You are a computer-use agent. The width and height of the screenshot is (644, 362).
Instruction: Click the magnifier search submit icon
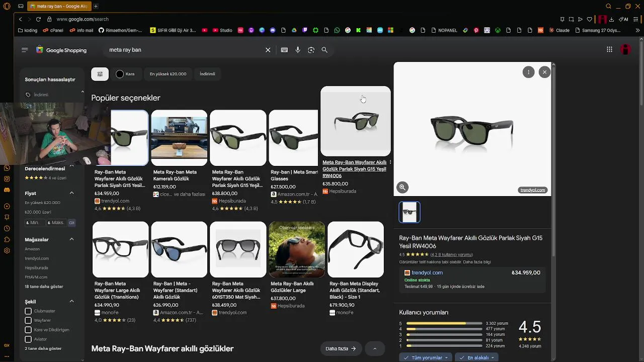coord(325,50)
